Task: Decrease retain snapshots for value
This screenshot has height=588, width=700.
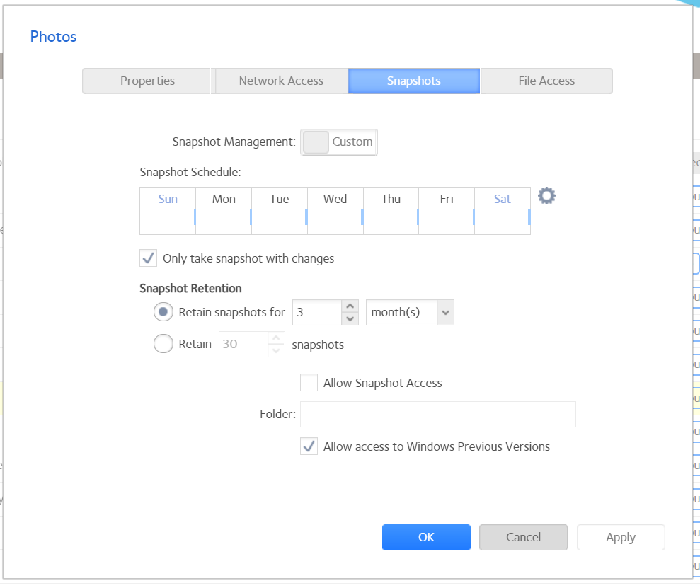Action: pyautogui.click(x=350, y=318)
